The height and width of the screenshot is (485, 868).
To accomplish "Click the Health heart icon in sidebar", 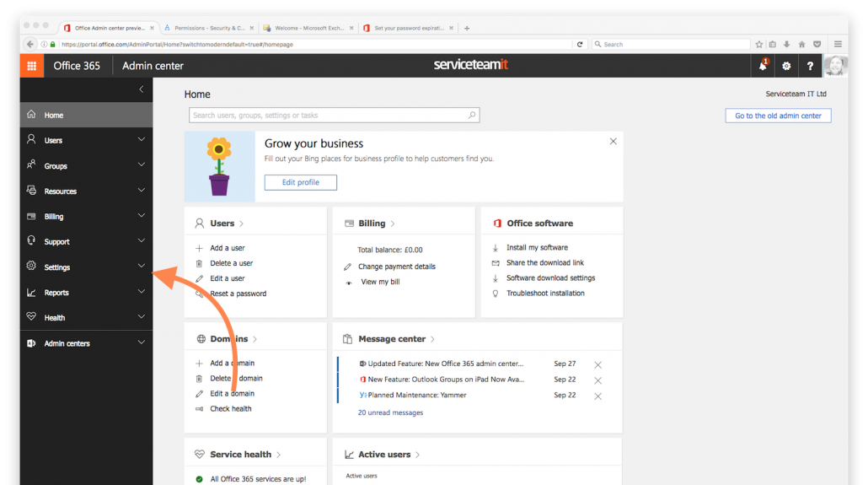I will [x=31, y=316].
